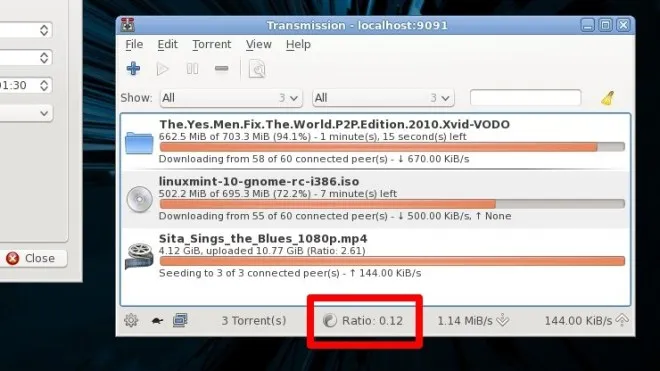Click the Close button in the left dialog

(33, 258)
